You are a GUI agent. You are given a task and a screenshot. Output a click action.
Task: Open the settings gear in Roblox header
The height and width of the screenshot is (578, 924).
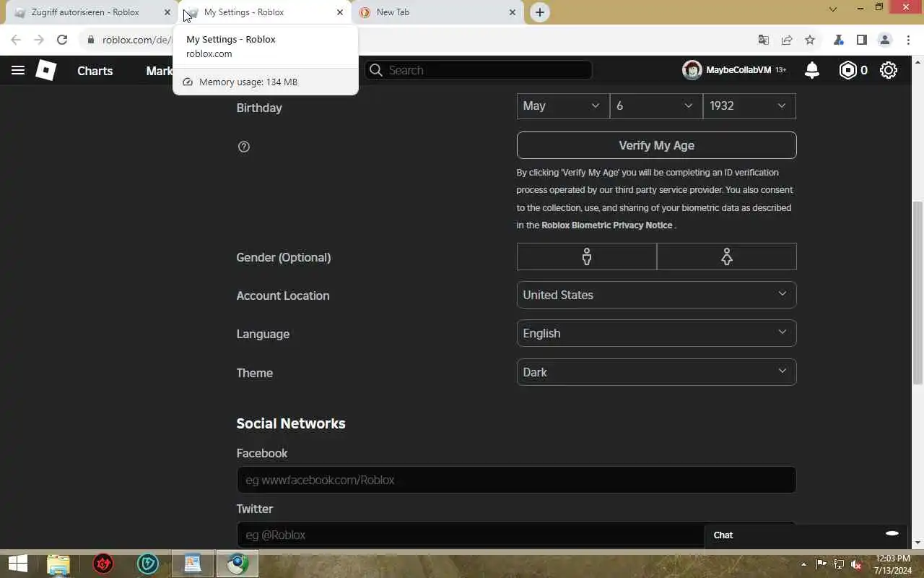(889, 70)
